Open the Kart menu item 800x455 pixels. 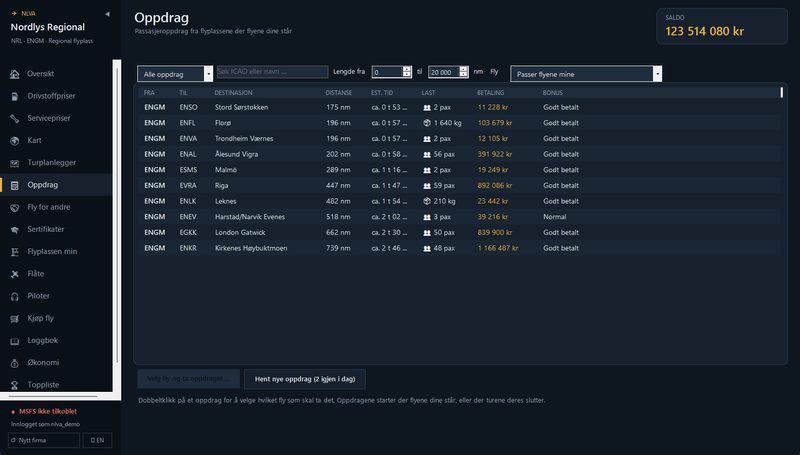point(56,140)
